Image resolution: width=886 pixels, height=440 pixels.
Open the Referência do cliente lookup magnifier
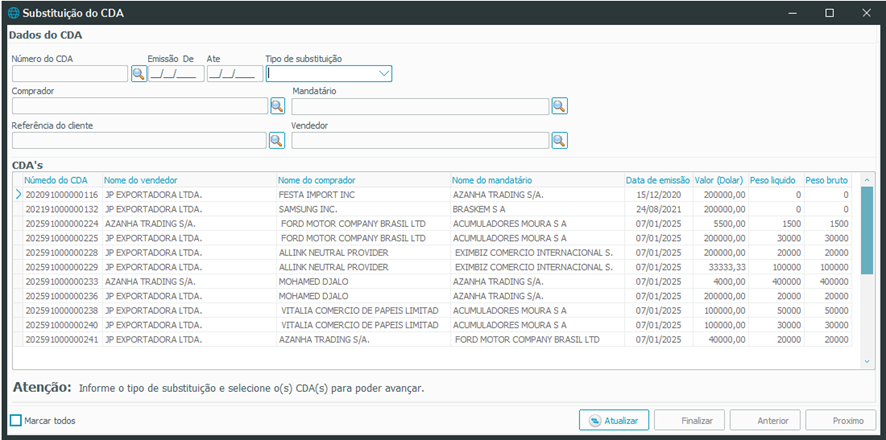(277, 141)
